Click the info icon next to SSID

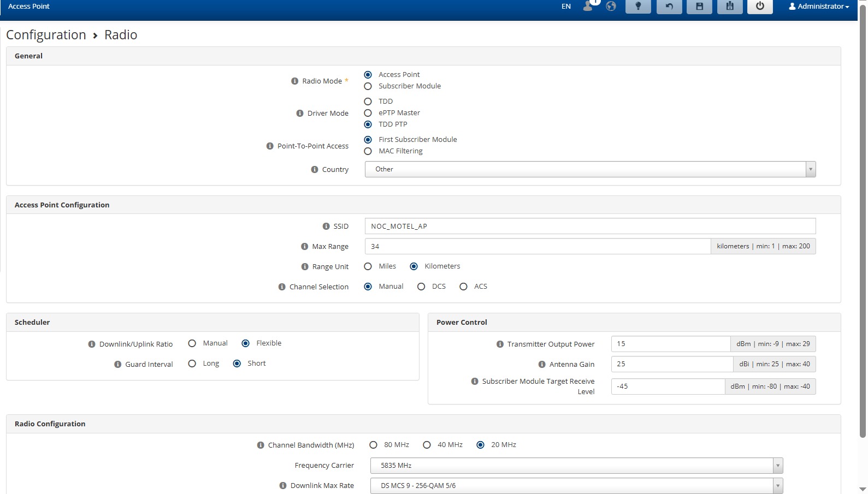pyautogui.click(x=326, y=227)
